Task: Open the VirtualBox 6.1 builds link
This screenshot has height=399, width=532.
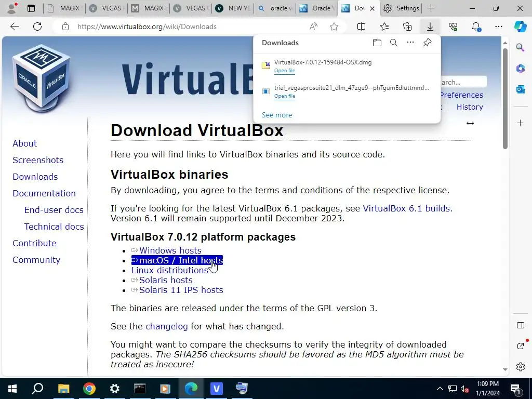Action: click(x=406, y=208)
